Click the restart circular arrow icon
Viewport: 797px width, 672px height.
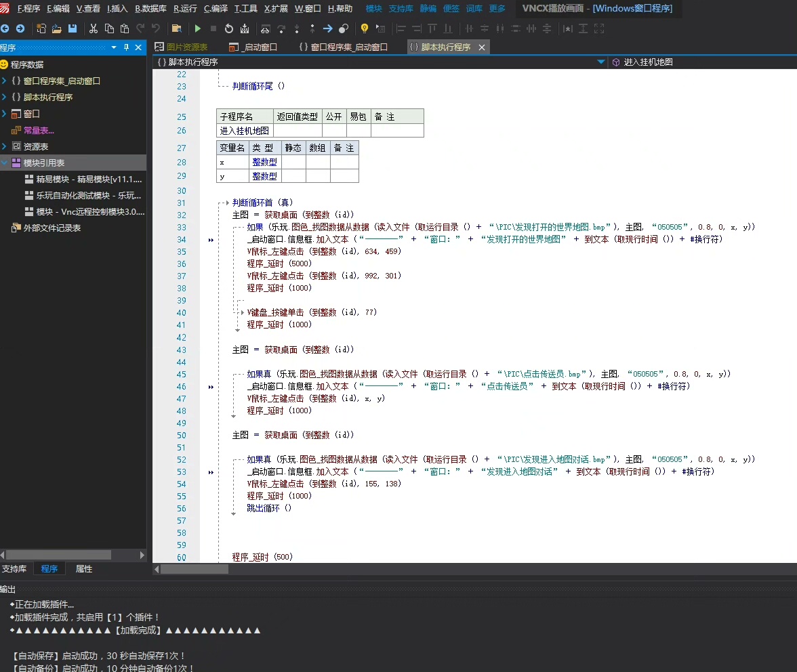(229, 28)
